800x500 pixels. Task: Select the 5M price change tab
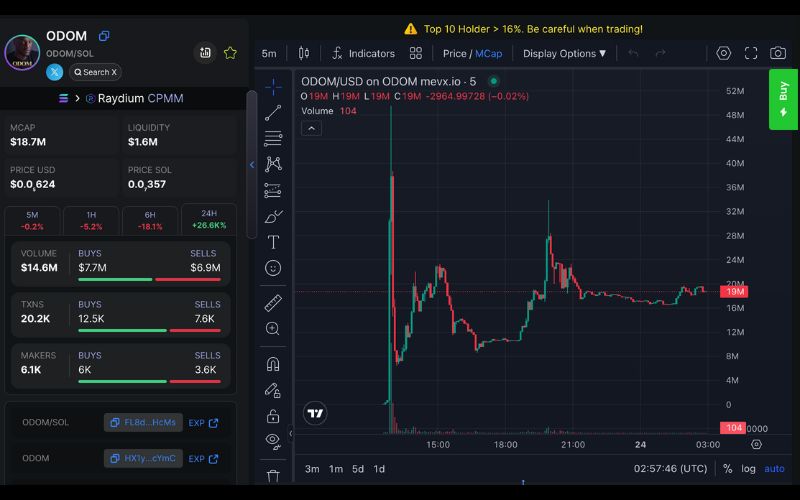[x=32, y=220]
